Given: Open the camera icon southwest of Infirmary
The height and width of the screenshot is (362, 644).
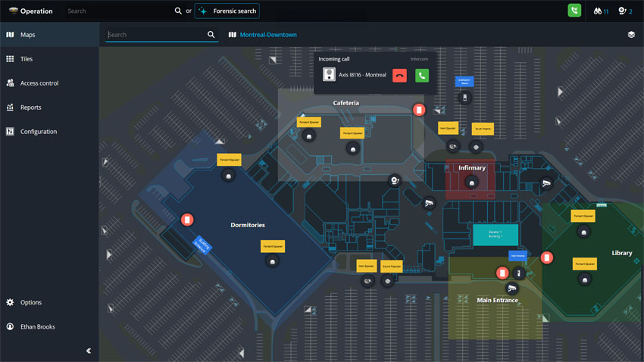Looking at the screenshot, I should (429, 203).
